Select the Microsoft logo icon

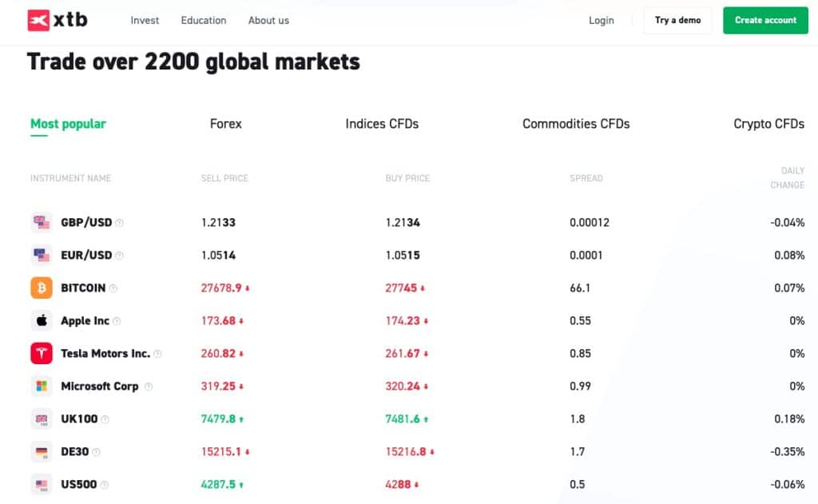pos(42,386)
